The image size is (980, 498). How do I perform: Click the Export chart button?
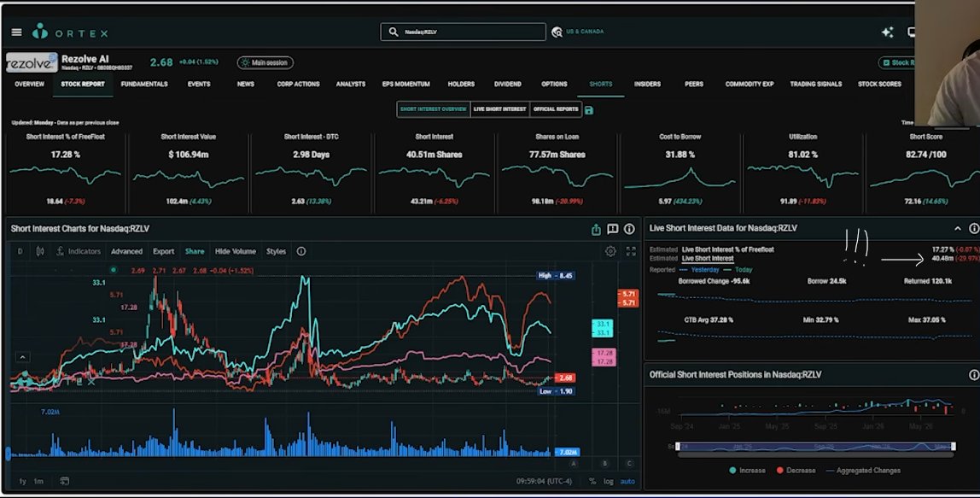164,251
